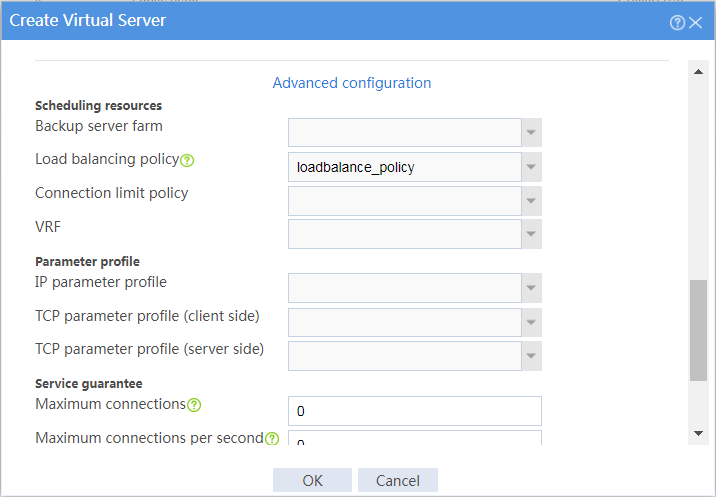The width and height of the screenshot is (716, 497).
Task: Click the scrollbar down arrow
Action: tap(698, 433)
